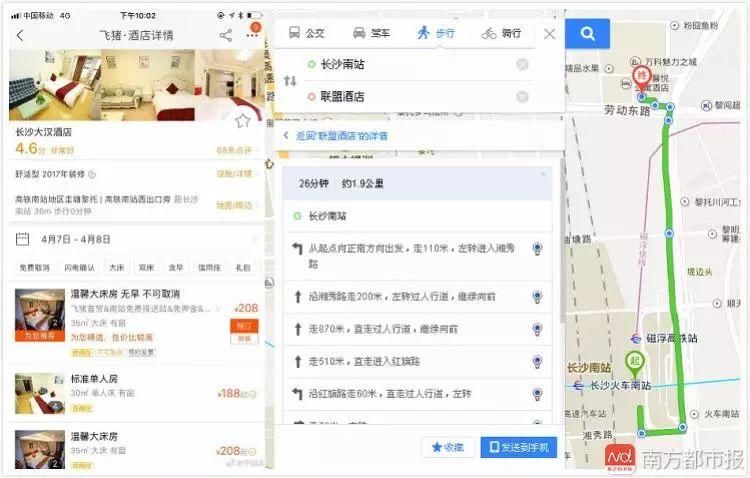Open the 4月7日 - 4月8日 date picker

coord(75,240)
